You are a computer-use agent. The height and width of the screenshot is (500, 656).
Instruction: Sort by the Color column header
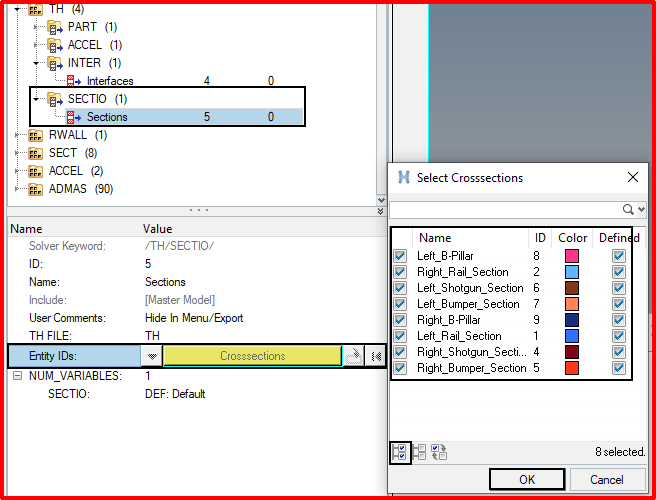[x=572, y=238]
